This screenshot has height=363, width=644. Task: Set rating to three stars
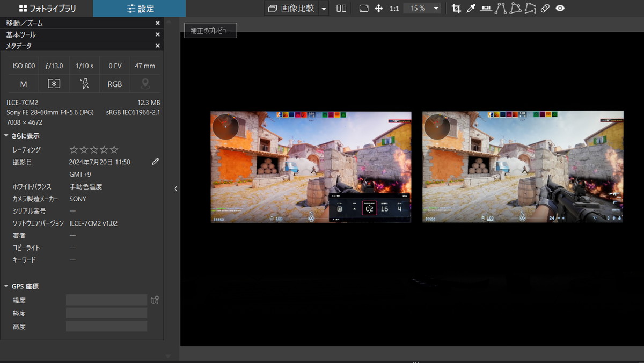(x=94, y=150)
